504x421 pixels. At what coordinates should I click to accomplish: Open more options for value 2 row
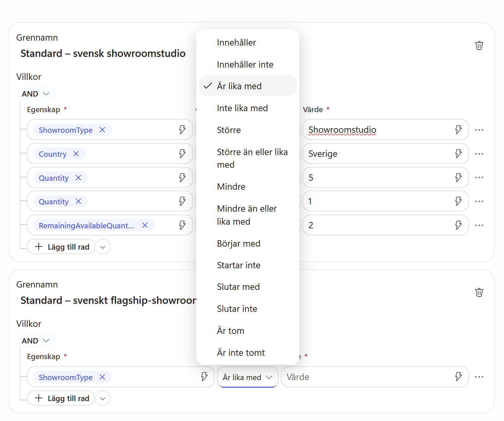pos(479,225)
